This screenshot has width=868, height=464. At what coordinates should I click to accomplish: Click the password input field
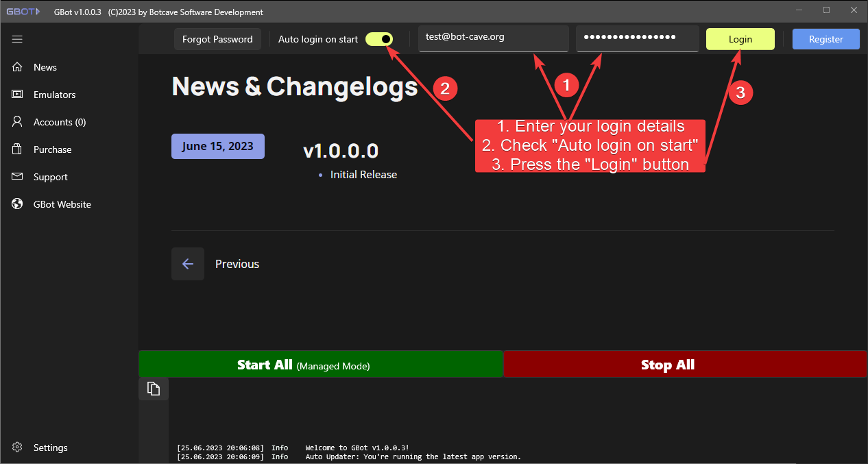coord(637,38)
